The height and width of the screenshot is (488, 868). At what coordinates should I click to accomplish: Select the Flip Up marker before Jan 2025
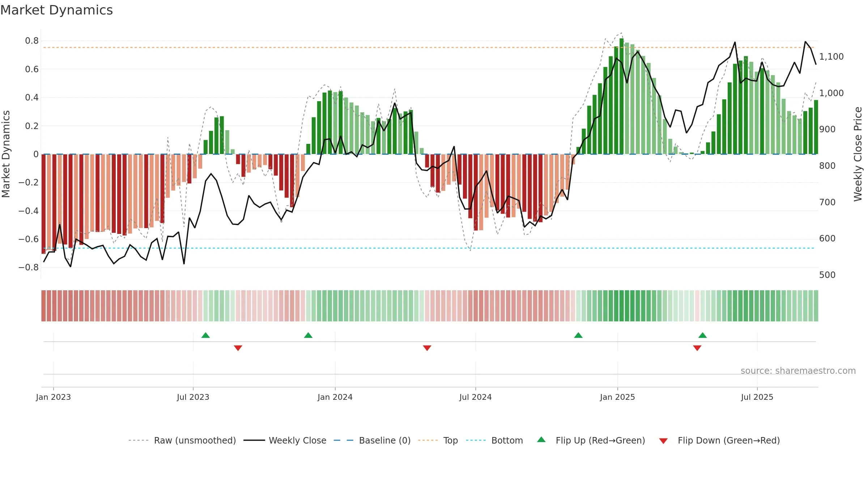point(578,335)
